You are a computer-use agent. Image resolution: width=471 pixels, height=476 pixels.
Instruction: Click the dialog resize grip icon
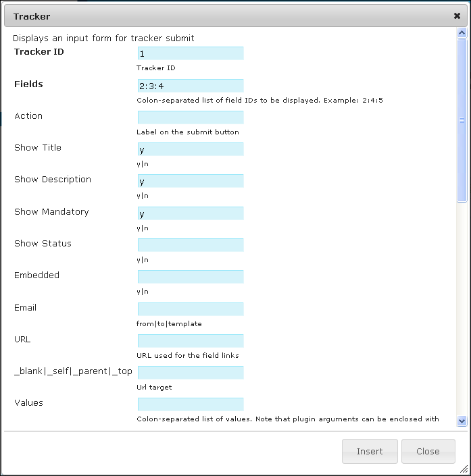coord(464,469)
